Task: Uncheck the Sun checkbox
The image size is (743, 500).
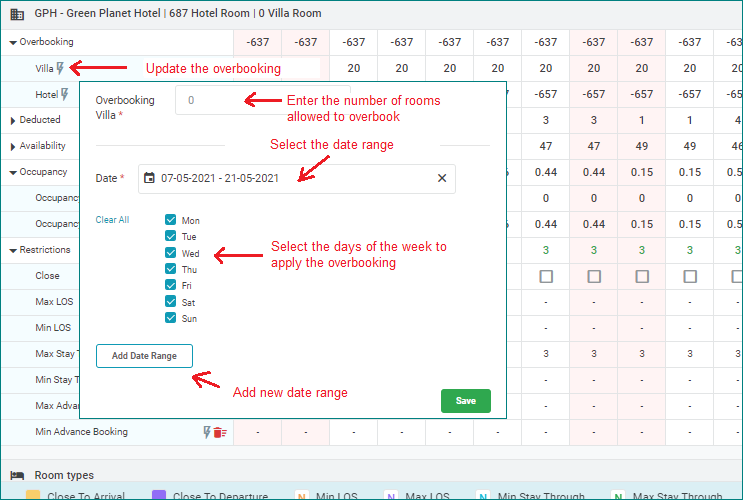Action: point(171,318)
